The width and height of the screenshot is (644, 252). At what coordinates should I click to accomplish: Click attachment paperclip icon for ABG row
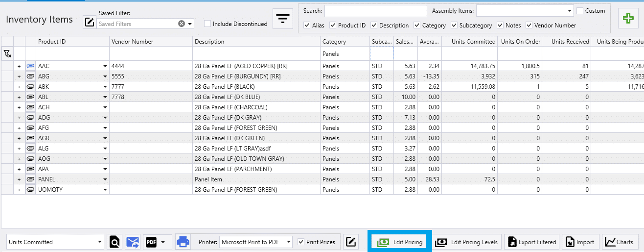pyautogui.click(x=30, y=76)
